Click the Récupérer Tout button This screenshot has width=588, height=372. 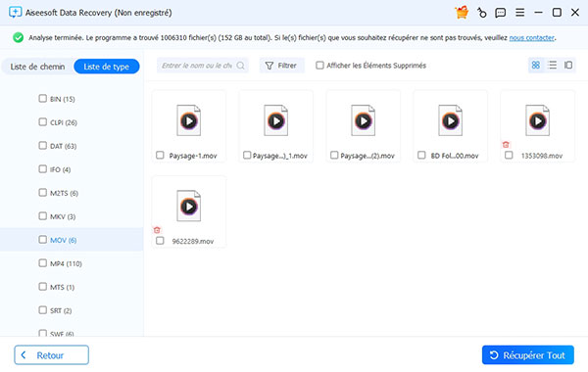[527, 355]
